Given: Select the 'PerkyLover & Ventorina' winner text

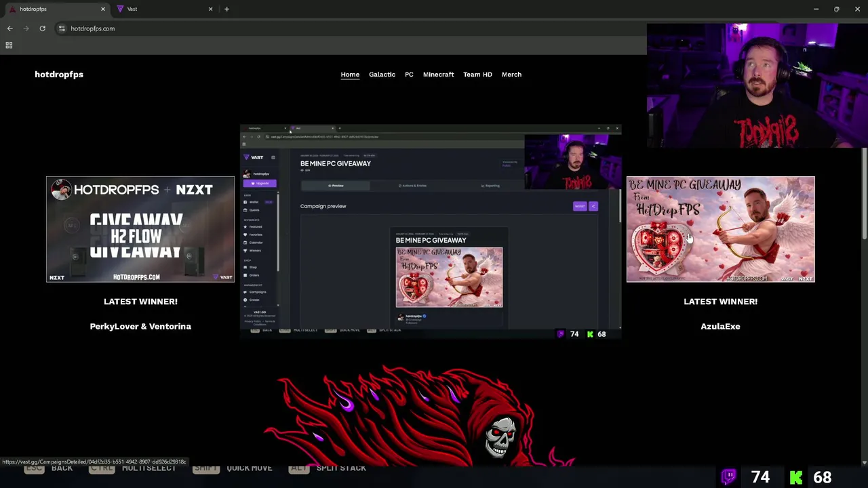Looking at the screenshot, I should (x=140, y=326).
